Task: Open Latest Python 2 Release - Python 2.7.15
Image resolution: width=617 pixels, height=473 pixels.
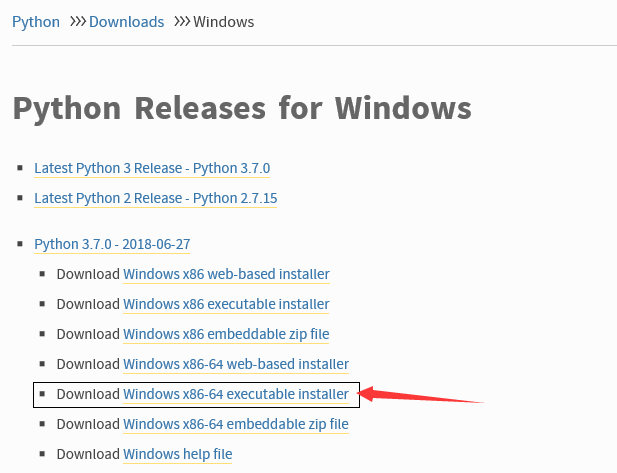Action: pos(155,198)
